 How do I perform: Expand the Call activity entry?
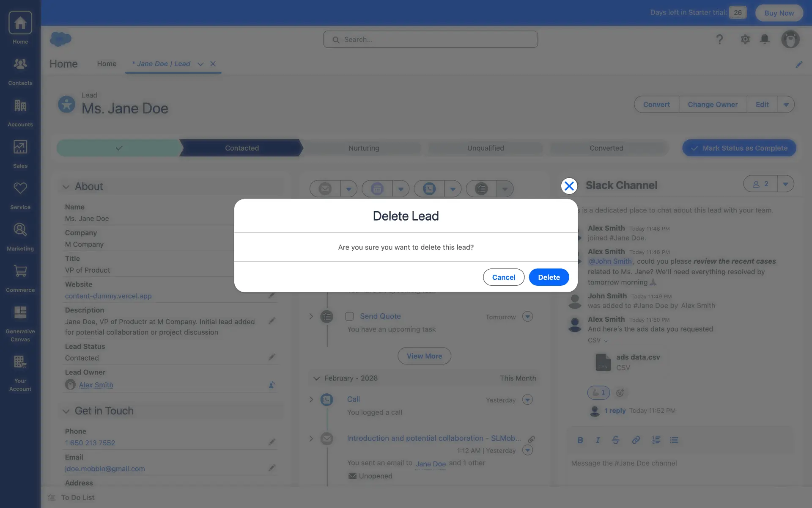click(x=311, y=400)
